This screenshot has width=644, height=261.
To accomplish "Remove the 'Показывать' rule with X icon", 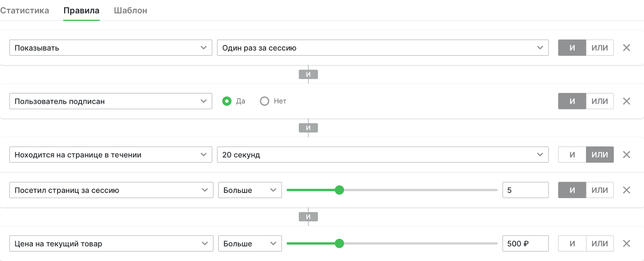I will click(x=626, y=48).
